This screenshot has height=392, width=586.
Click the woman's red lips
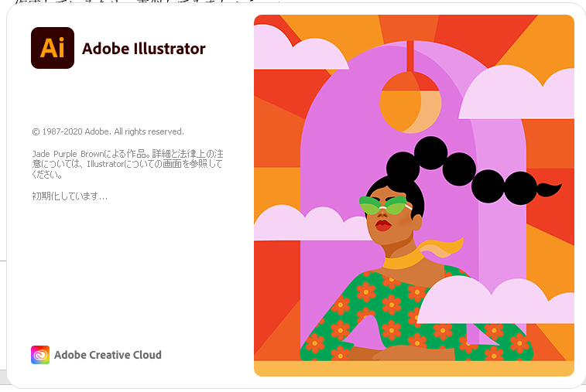point(383,225)
